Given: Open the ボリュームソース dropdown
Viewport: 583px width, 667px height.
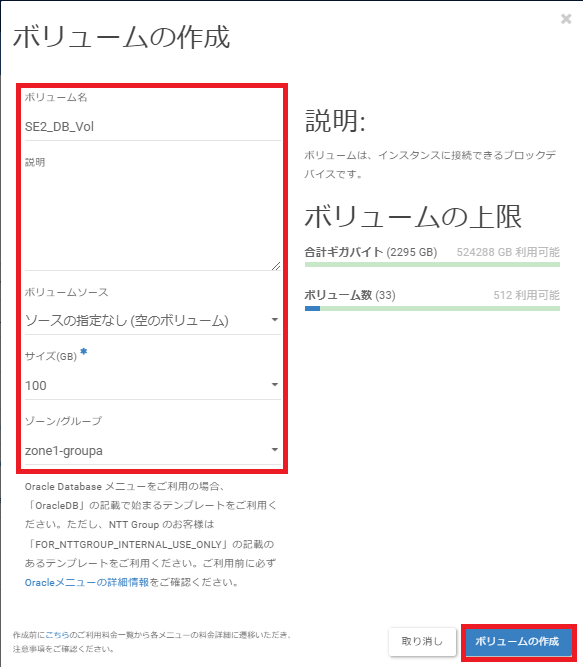Looking at the screenshot, I should (x=153, y=320).
